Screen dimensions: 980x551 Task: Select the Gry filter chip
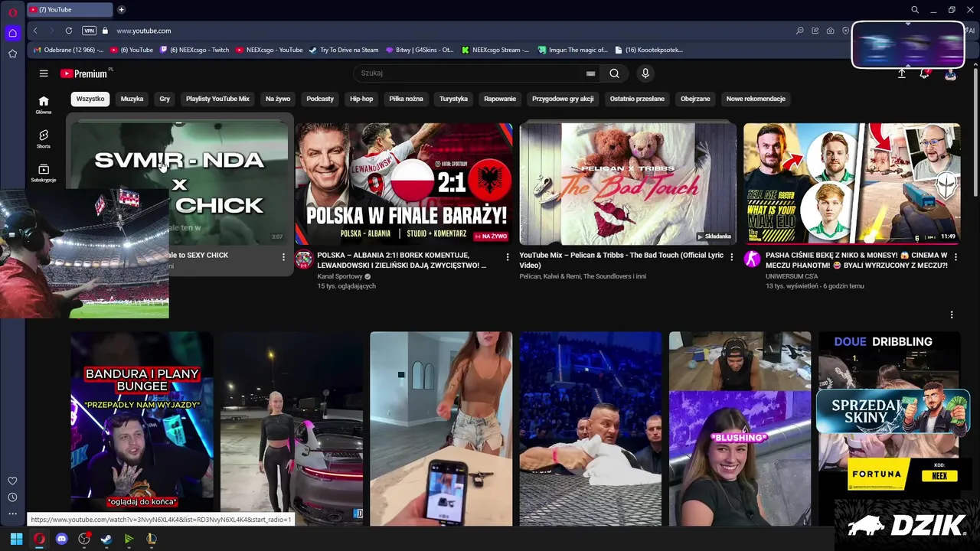pos(165,99)
